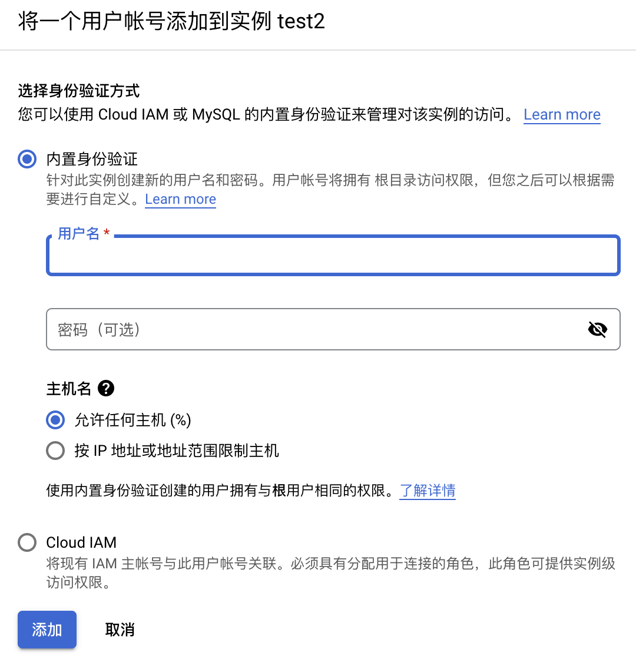Screen dimensions: 636x672
Task: Click the intro sentence mentioning MySQL
Action: pyautogui.click(x=266, y=114)
